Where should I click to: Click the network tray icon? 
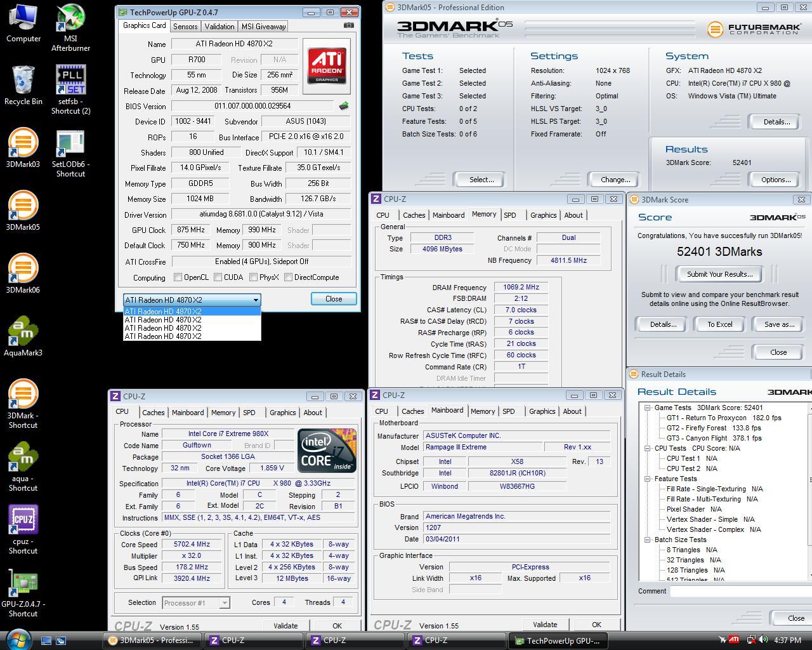click(750, 640)
